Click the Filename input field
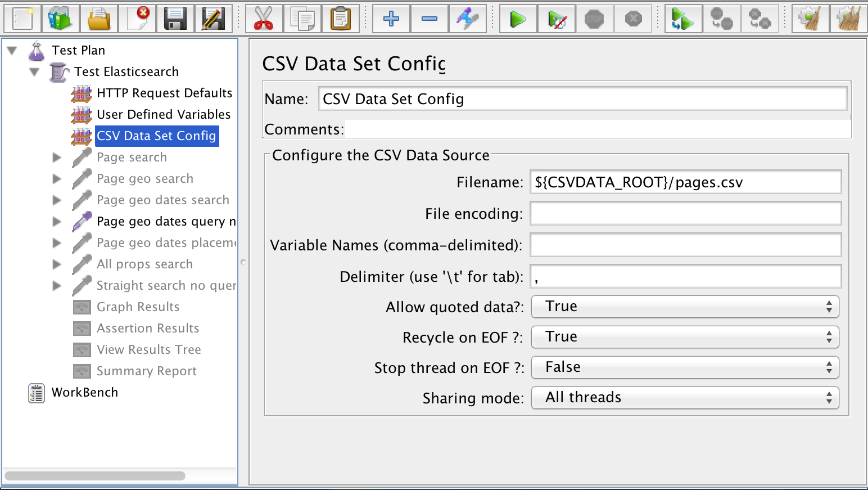Viewport: 868px width, 490px height. pyautogui.click(x=685, y=182)
